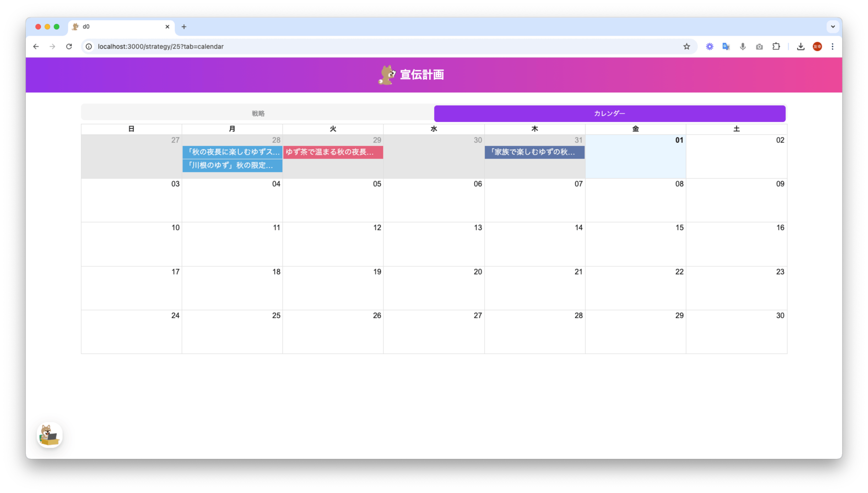View site information icon in address bar
868x493 pixels.
point(89,46)
